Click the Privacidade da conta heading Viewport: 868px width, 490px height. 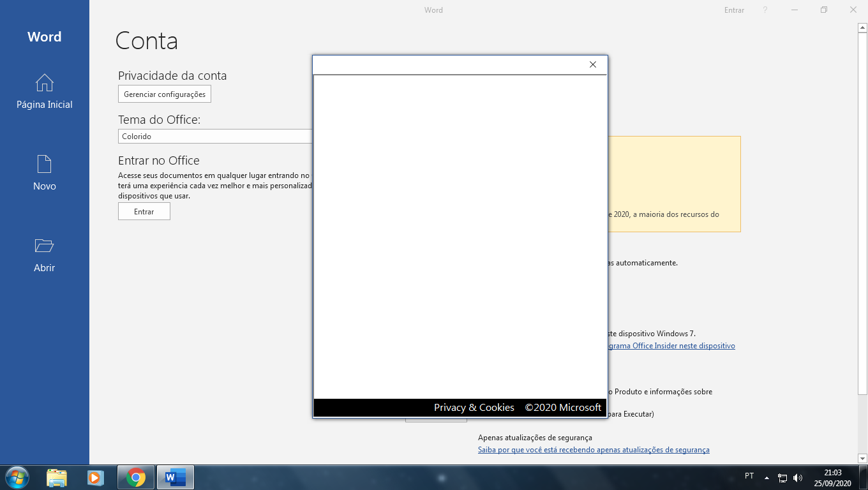(172, 75)
